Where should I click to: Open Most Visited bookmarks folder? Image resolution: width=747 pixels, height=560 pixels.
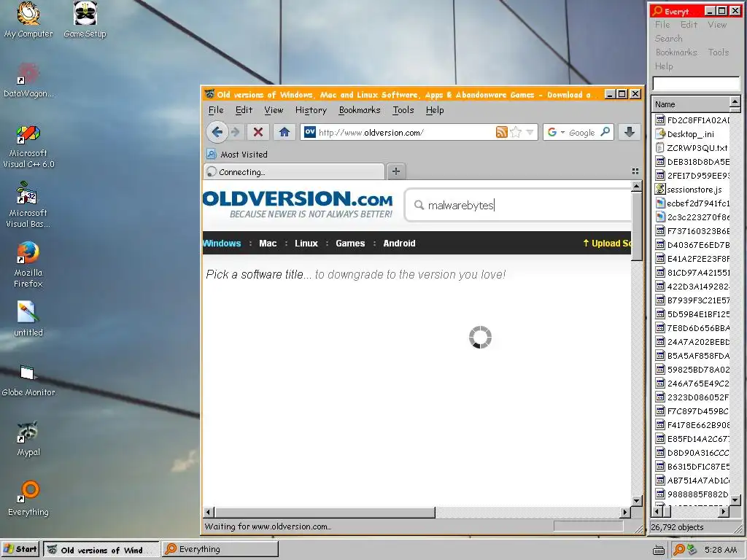coord(237,154)
